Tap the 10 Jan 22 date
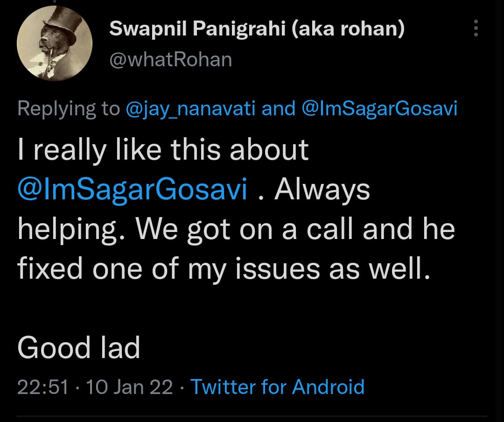Screen dimensions: 504x422 pos(130,387)
